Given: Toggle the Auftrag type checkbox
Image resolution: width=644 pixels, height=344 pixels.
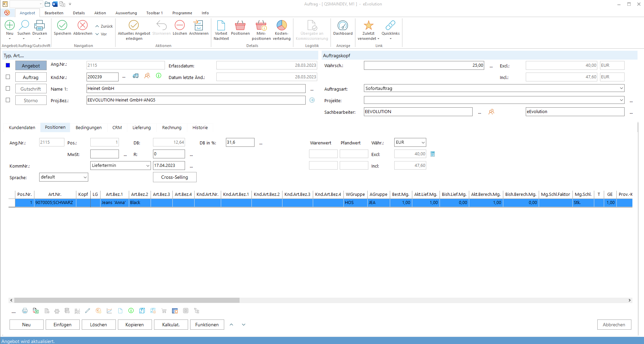Looking at the screenshot, I should [8, 77].
